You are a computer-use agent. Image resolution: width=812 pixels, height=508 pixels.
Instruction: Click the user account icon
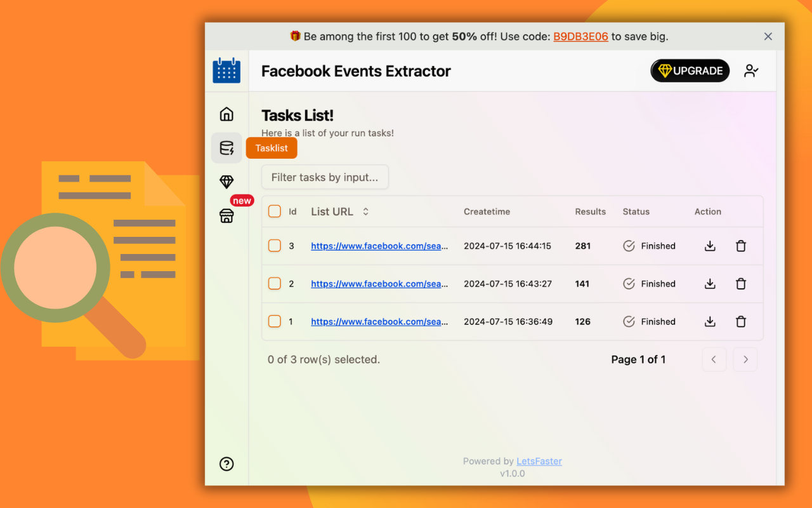pyautogui.click(x=751, y=71)
